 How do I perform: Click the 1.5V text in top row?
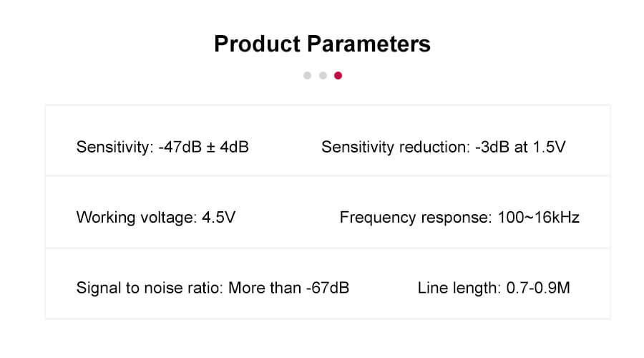pos(549,147)
